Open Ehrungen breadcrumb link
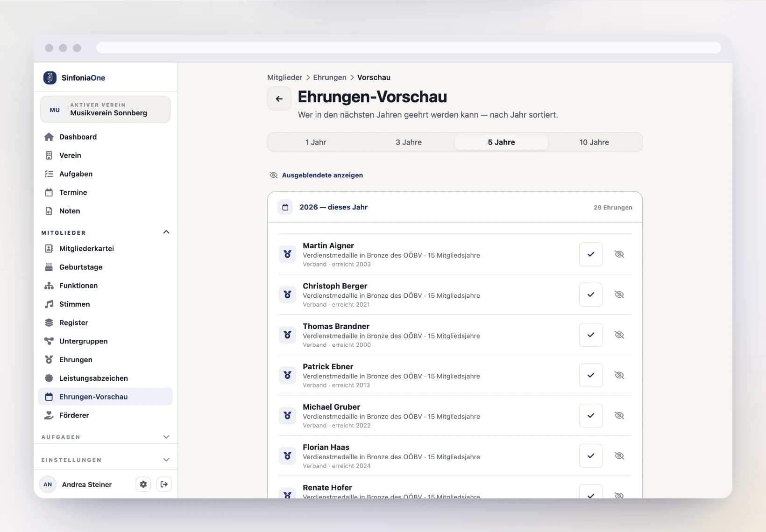 (330, 77)
